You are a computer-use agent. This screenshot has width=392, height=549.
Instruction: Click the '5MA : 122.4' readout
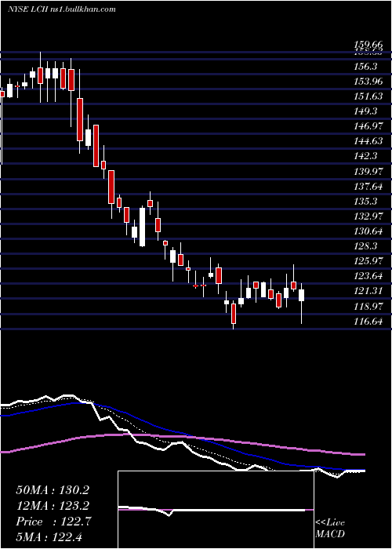point(49,536)
